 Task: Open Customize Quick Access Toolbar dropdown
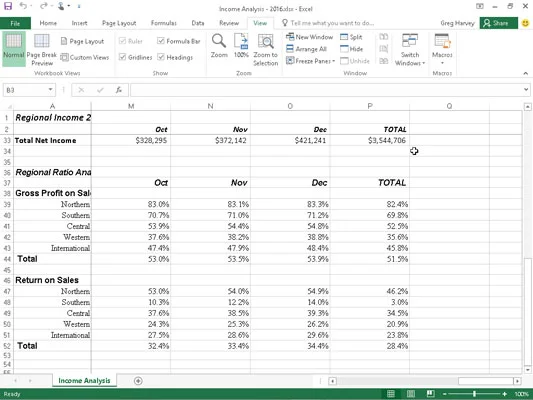point(79,6)
